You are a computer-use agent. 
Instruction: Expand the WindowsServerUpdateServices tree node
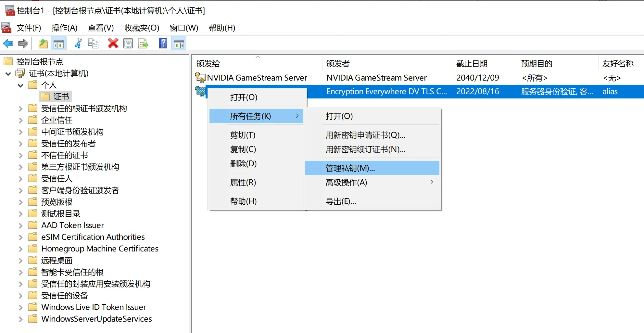point(20,319)
